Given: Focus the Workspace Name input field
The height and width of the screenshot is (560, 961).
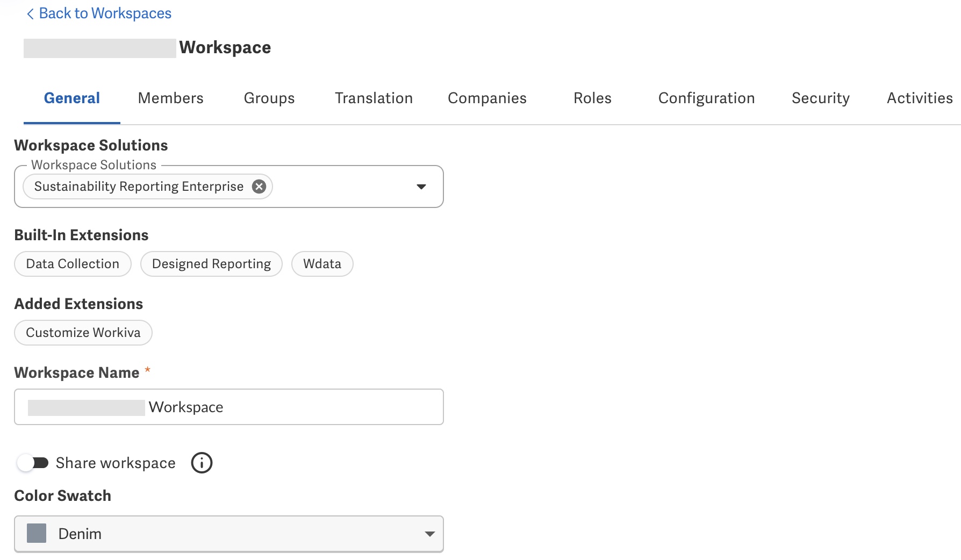Looking at the screenshot, I should click(229, 407).
